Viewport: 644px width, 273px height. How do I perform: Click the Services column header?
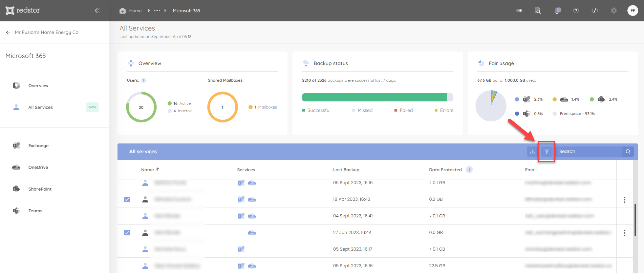click(x=246, y=170)
